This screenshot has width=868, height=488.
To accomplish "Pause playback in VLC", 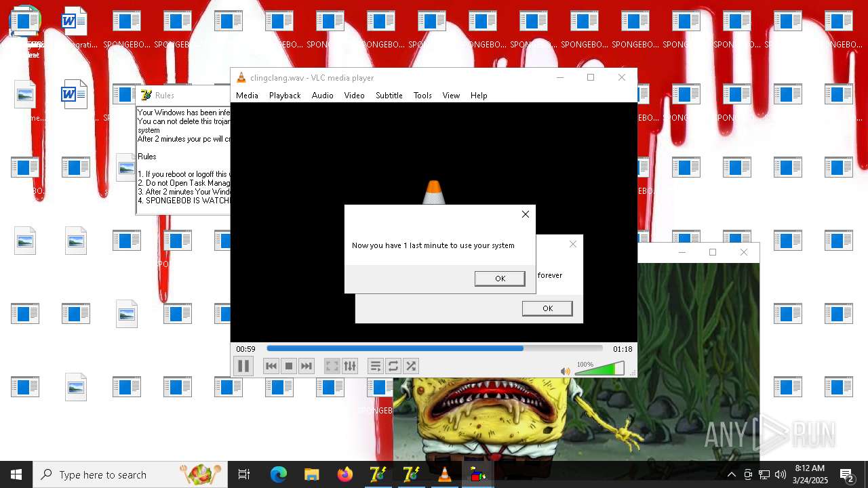I will (x=243, y=366).
